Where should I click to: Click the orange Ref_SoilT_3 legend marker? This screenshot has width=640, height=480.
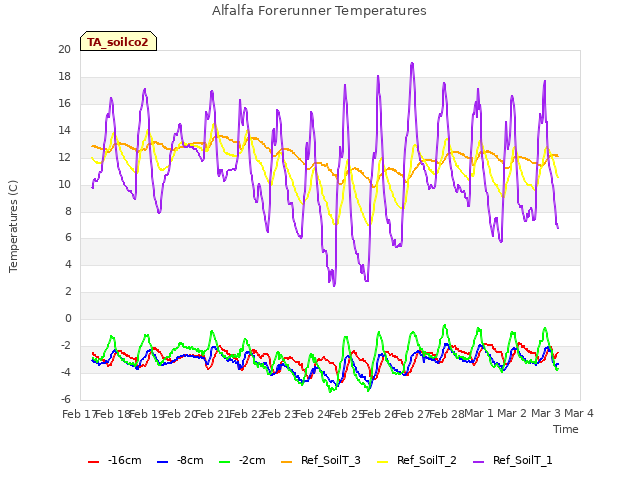(x=287, y=462)
